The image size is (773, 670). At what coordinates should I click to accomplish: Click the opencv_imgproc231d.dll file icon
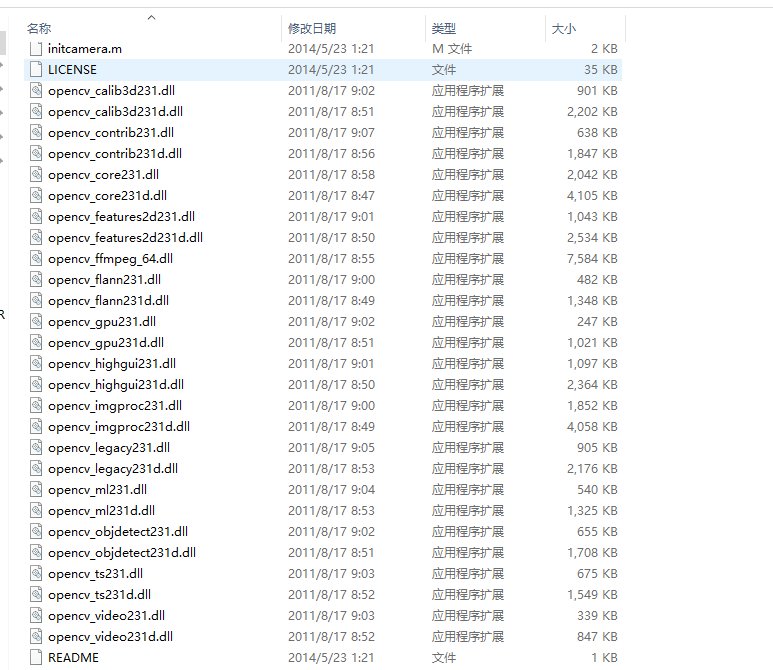tap(36, 427)
